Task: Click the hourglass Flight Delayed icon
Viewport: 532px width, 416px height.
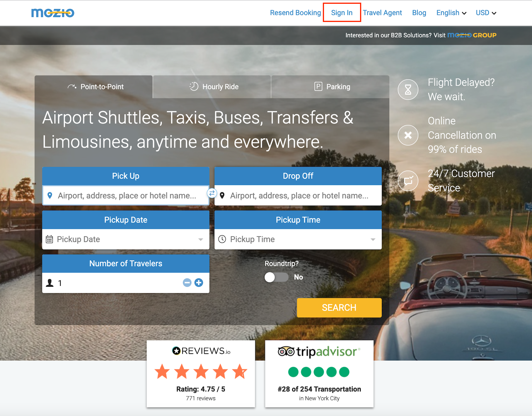Action: [x=408, y=90]
